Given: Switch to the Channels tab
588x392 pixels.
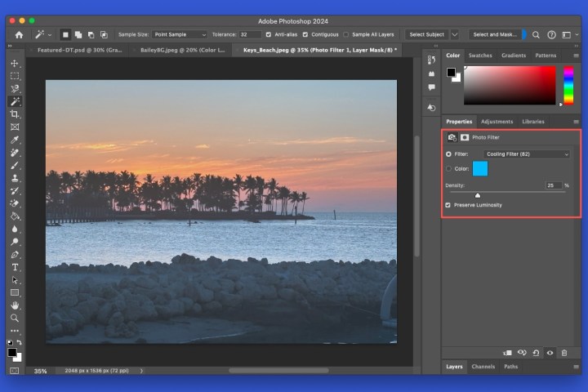Looking at the screenshot, I should 483,367.
